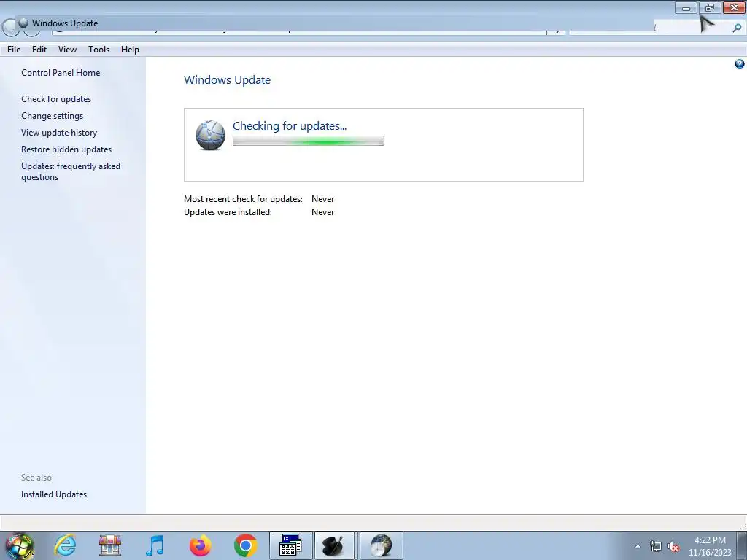The width and height of the screenshot is (747, 560).
Task: Switch to the console keypad taskbar app
Action: click(290, 545)
